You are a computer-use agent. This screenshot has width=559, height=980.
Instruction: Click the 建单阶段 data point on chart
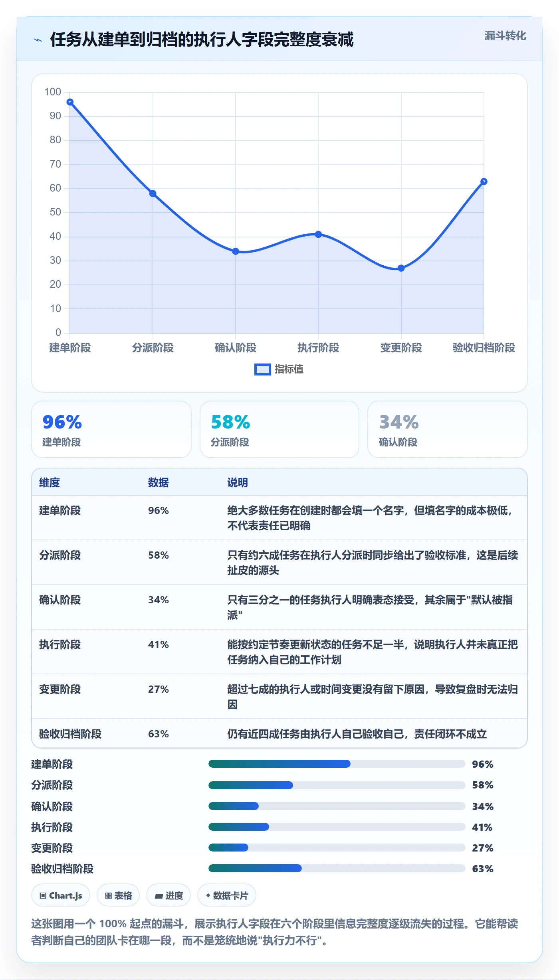70,102
